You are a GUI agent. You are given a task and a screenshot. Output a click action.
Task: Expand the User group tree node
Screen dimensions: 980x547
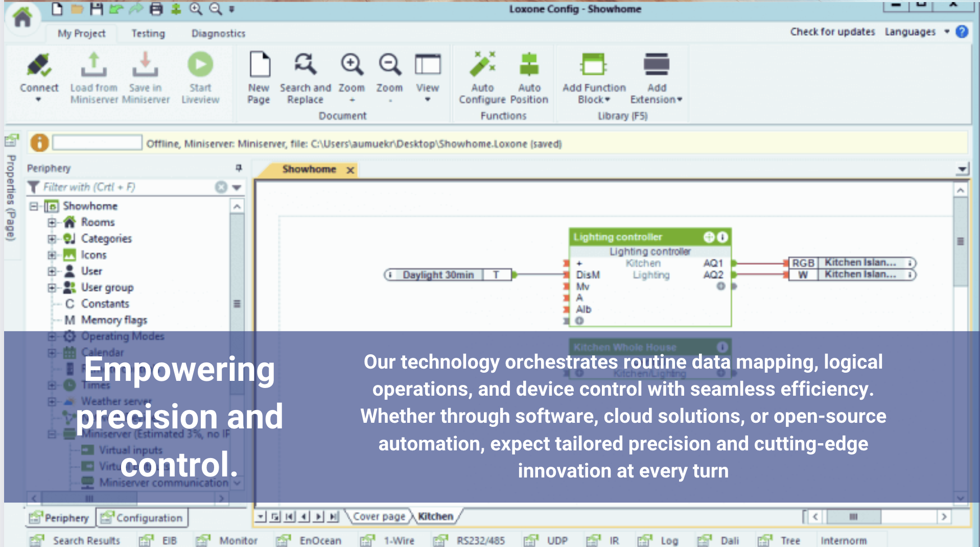pyautogui.click(x=52, y=288)
